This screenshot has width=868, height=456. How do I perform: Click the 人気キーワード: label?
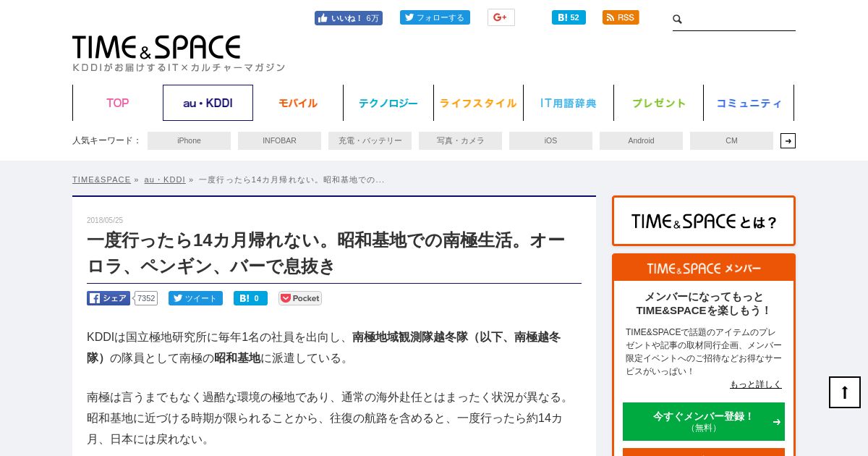pyautogui.click(x=106, y=140)
